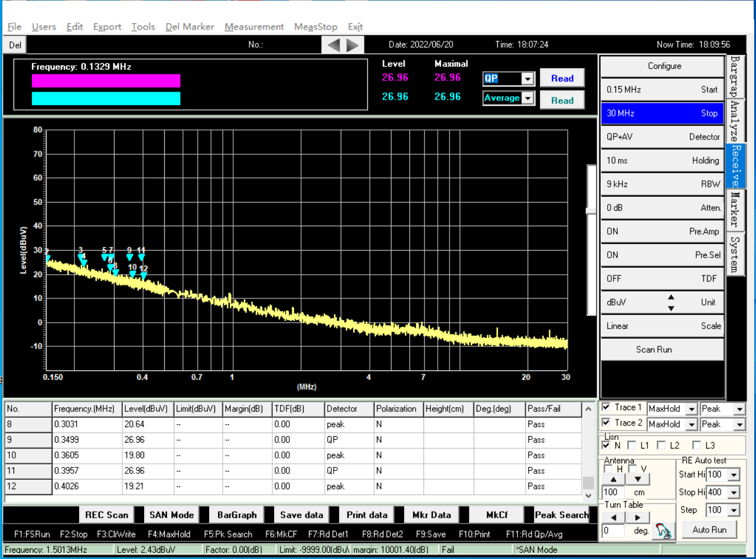Click the next record right arrow

point(353,45)
